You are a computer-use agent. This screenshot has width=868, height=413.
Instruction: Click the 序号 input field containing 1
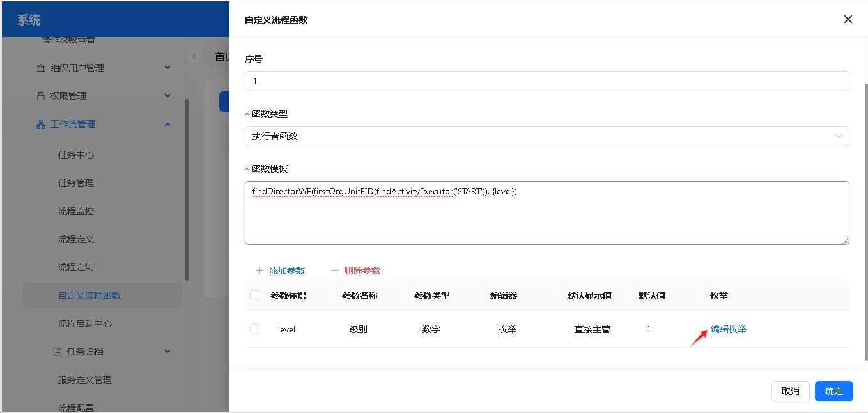tap(546, 81)
